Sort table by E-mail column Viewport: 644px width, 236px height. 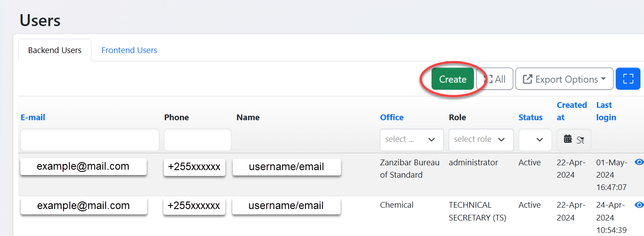click(x=33, y=118)
